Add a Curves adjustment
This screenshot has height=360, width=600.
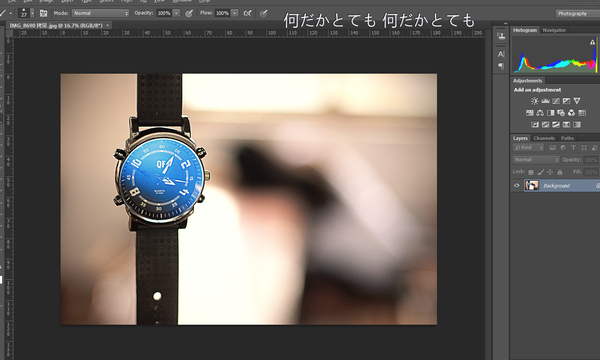tap(556, 101)
